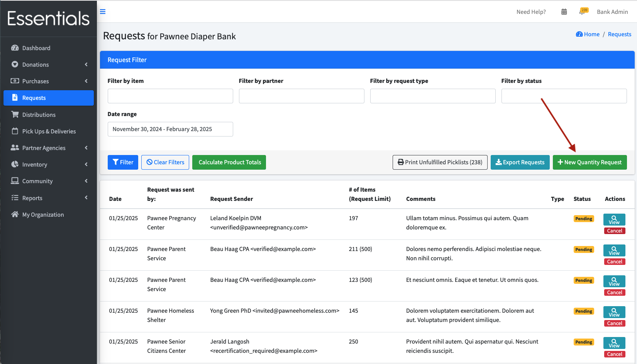Open the Filter by item dropdown

pos(170,96)
